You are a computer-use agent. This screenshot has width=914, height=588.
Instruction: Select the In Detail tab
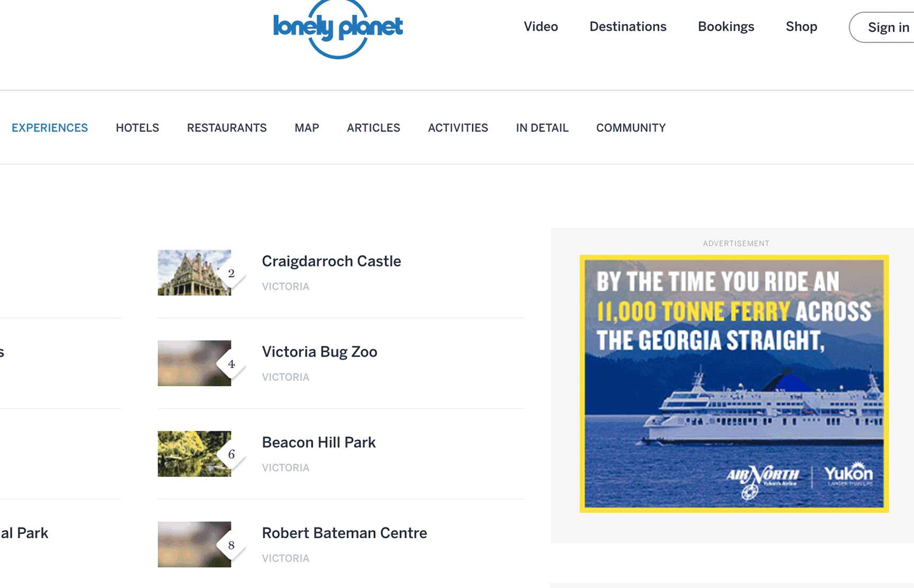coord(542,128)
